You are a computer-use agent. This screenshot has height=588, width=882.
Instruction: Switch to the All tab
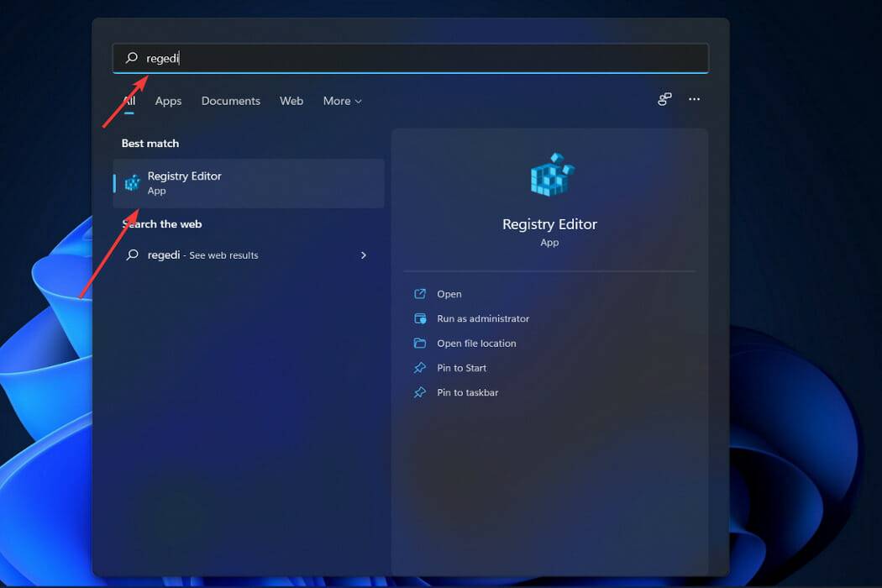coord(129,102)
